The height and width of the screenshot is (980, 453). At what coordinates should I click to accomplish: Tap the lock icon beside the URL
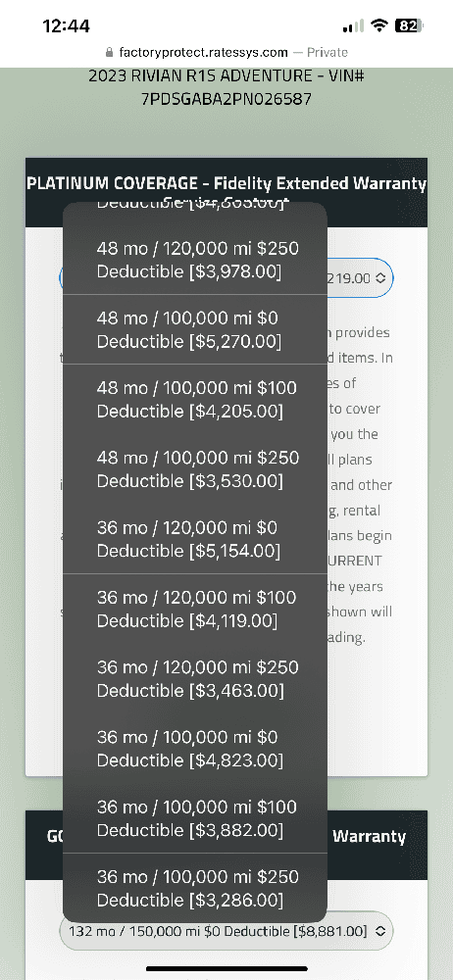tap(110, 53)
